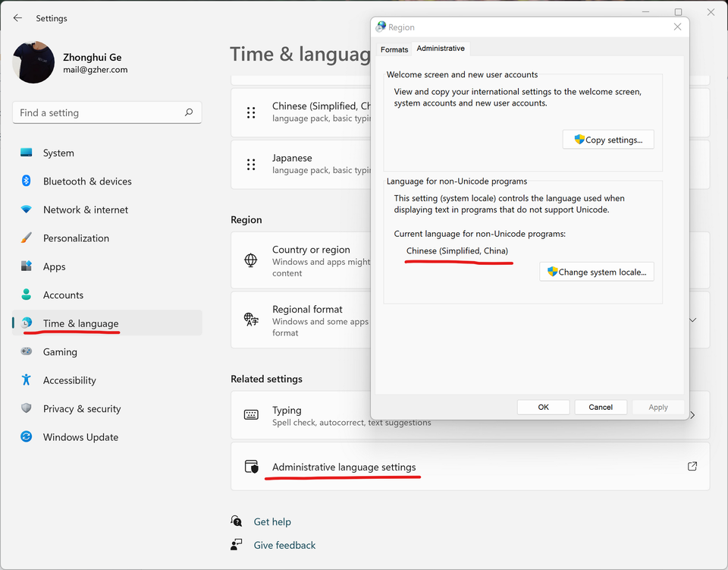Viewport: 728px width, 570px height.
Task: Cancel the Region dialog
Action: [600, 408]
